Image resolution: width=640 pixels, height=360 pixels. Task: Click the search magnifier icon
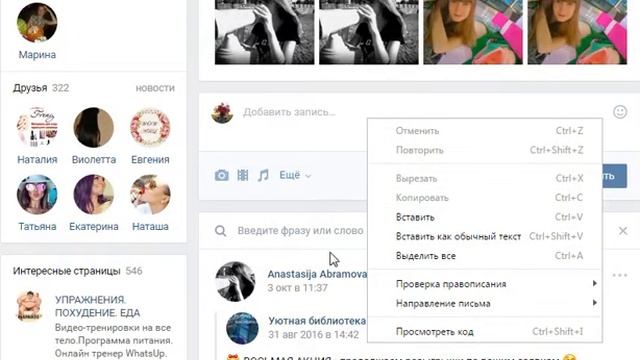(220, 231)
